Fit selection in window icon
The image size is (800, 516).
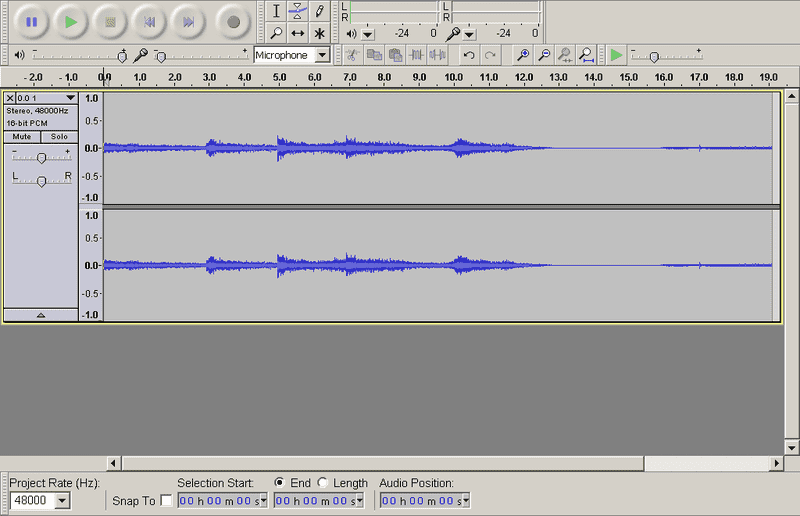coord(565,55)
